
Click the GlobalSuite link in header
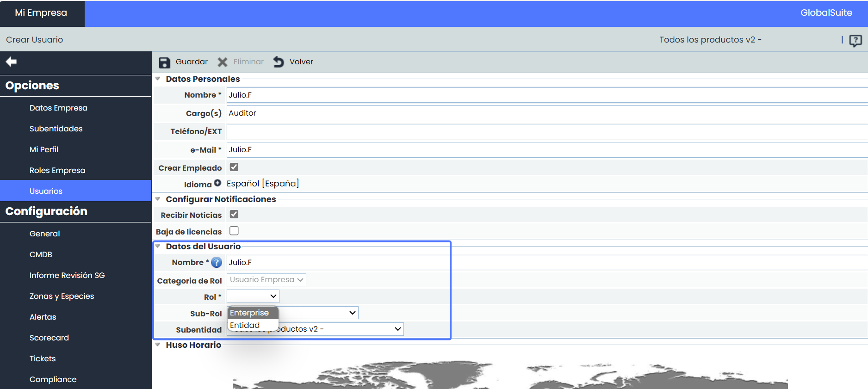click(x=826, y=13)
